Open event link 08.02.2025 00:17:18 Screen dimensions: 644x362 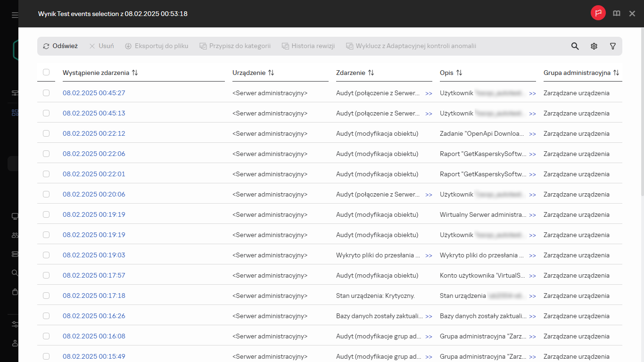tap(94, 296)
